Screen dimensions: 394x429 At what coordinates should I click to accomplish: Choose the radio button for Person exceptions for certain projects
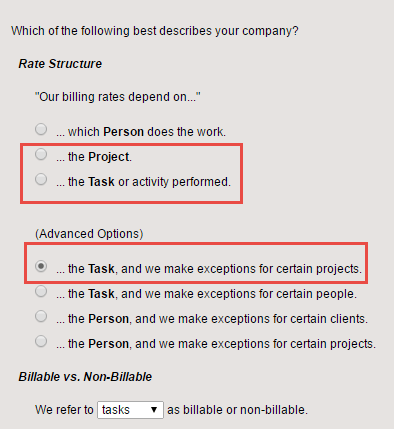(x=41, y=341)
